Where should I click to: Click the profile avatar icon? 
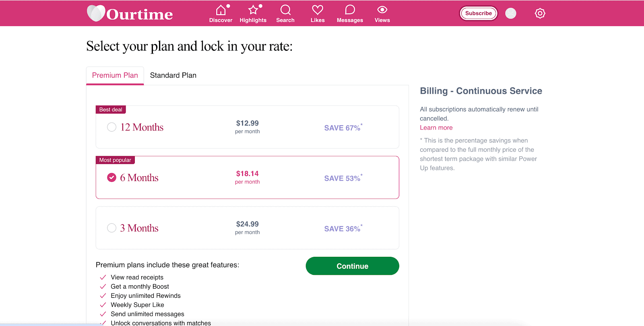(510, 13)
